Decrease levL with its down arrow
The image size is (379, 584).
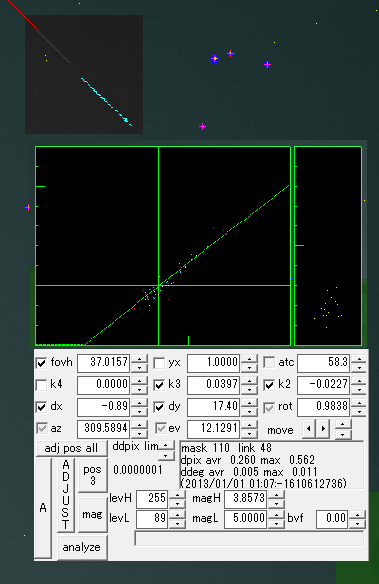tap(178, 523)
